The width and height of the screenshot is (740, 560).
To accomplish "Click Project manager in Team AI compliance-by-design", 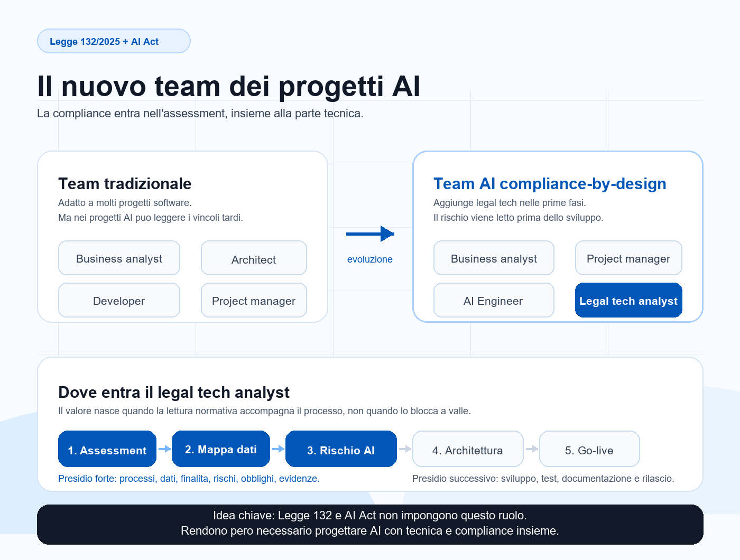I will point(628,258).
